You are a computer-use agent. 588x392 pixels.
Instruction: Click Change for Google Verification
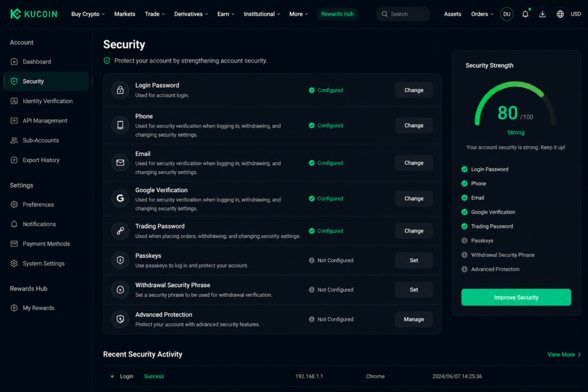(x=413, y=198)
